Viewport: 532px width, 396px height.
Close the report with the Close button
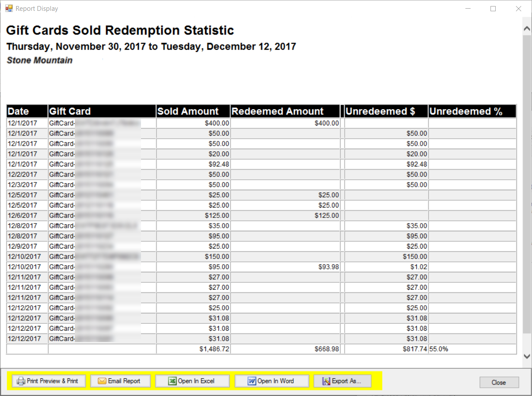pos(499,382)
